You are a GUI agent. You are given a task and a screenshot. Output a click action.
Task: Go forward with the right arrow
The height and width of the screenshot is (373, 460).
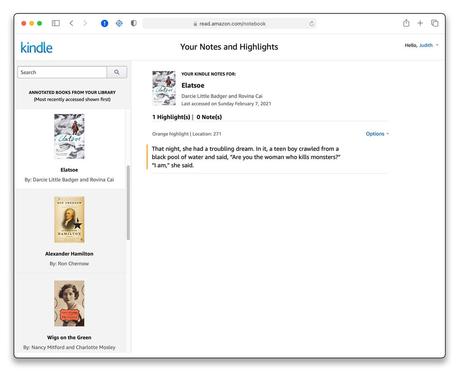pos(85,23)
